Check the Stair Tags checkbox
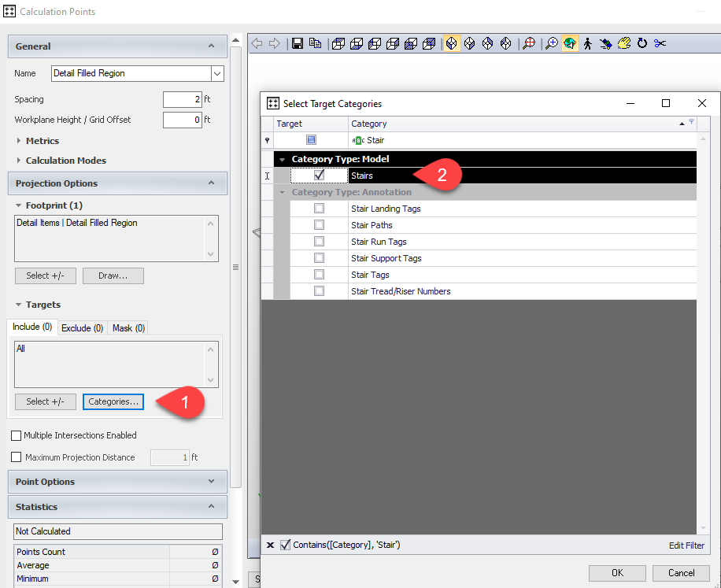The image size is (721, 588). (x=319, y=275)
